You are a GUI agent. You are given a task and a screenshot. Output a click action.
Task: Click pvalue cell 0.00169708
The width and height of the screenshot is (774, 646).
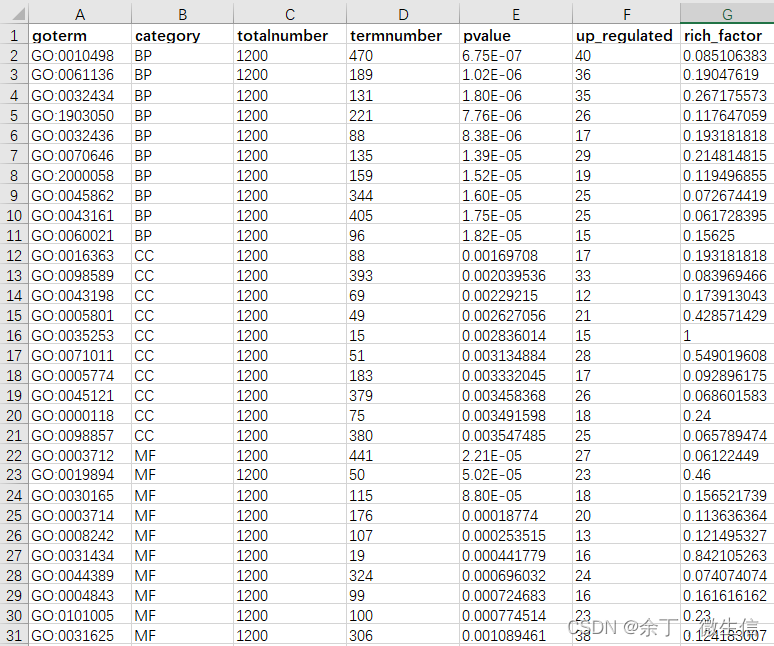coord(516,255)
